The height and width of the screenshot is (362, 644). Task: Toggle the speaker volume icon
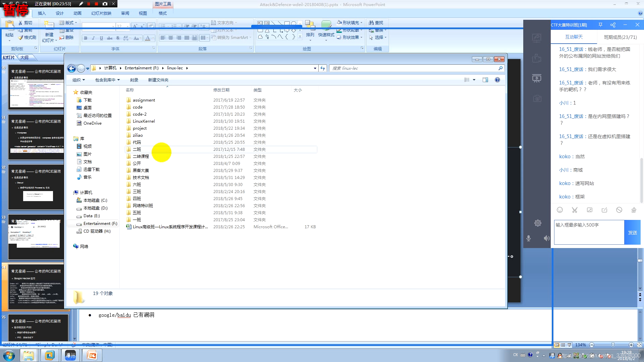pos(546,238)
